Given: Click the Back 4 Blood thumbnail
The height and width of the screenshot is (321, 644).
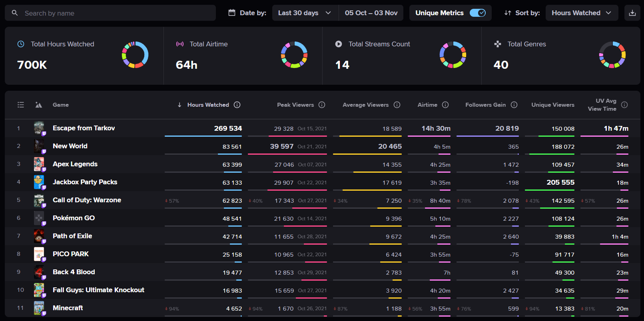Looking at the screenshot, I should pos(39,272).
